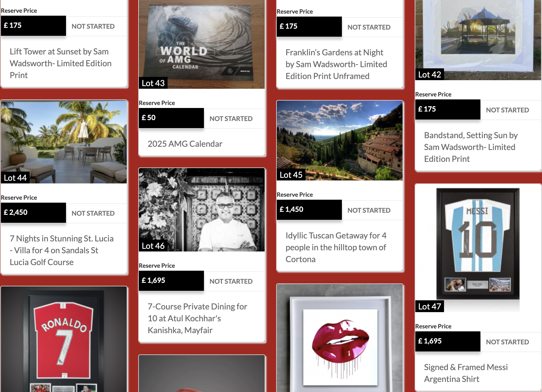542x392 pixels.
Task: Open the Tuscan hillside landscape image
Action: pos(340,141)
